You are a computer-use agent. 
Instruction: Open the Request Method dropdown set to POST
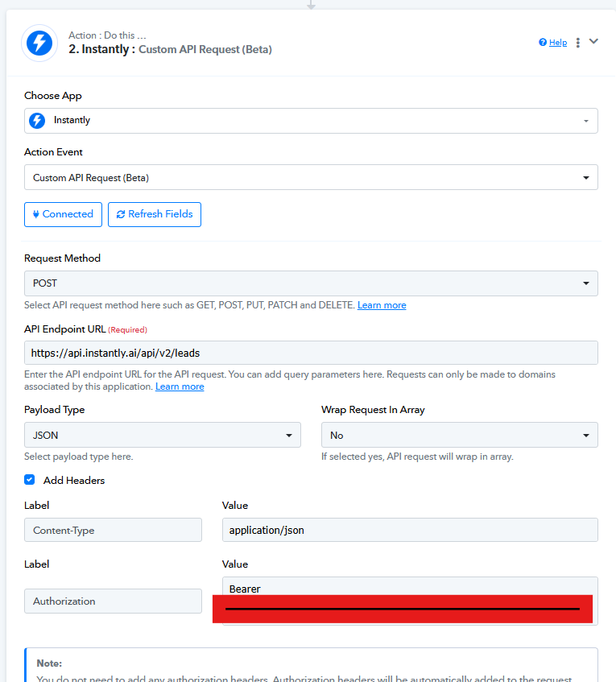pos(311,283)
